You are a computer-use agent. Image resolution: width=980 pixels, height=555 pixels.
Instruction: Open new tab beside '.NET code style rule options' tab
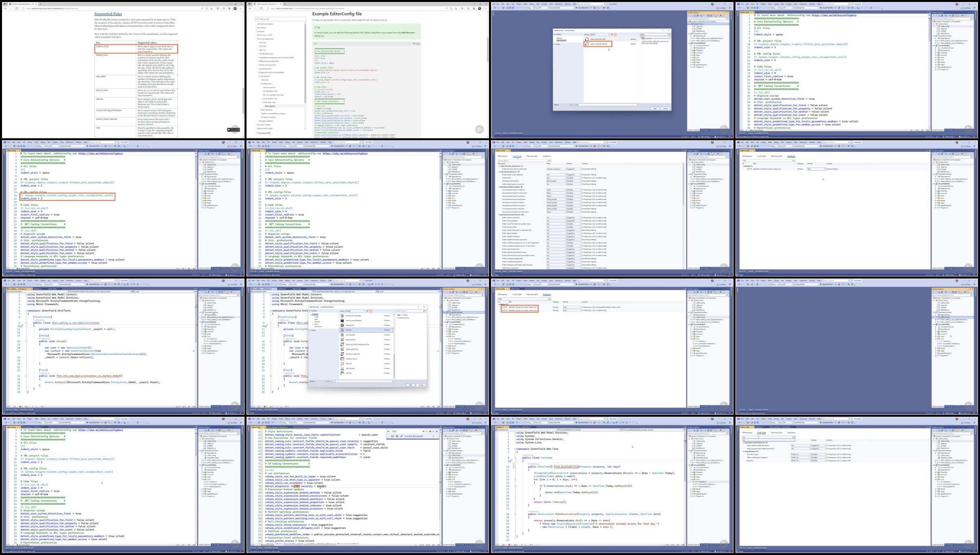pyautogui.click(x=285, y=4)
